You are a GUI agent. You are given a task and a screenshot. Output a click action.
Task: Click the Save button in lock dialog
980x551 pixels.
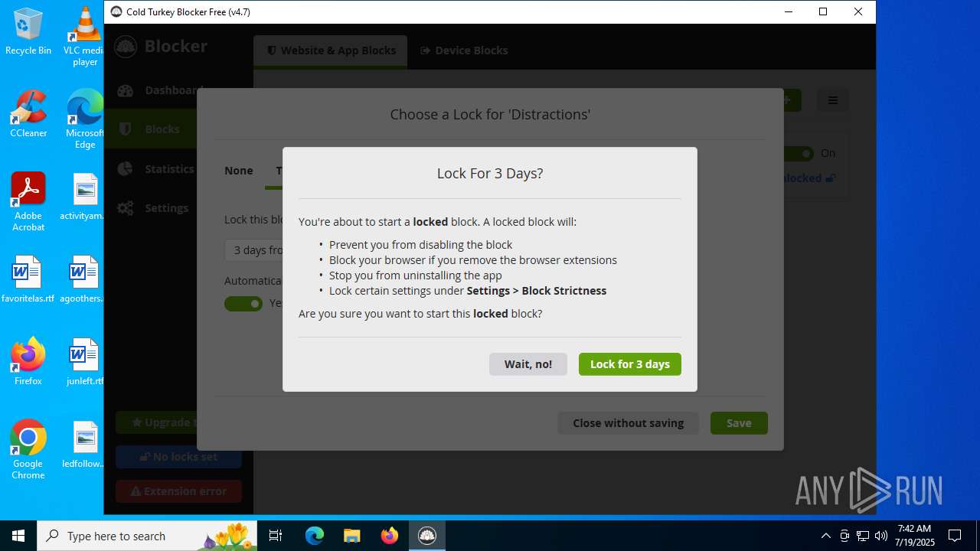tap(739, 423)
